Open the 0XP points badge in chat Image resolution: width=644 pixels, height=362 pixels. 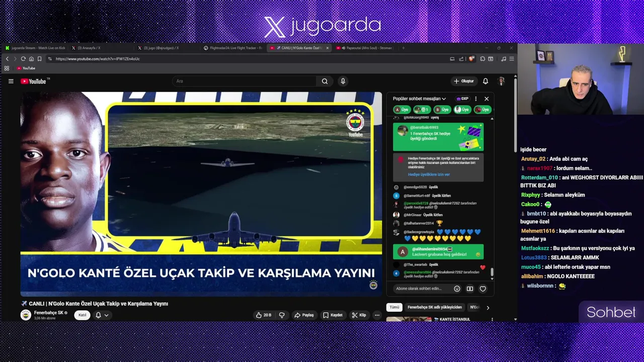[462, 99]
